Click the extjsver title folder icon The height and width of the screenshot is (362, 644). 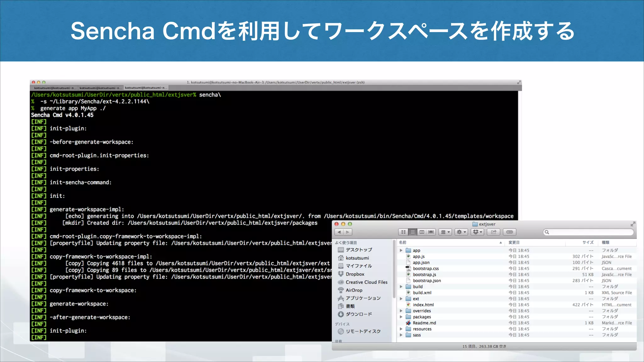[x=475, y=224]
